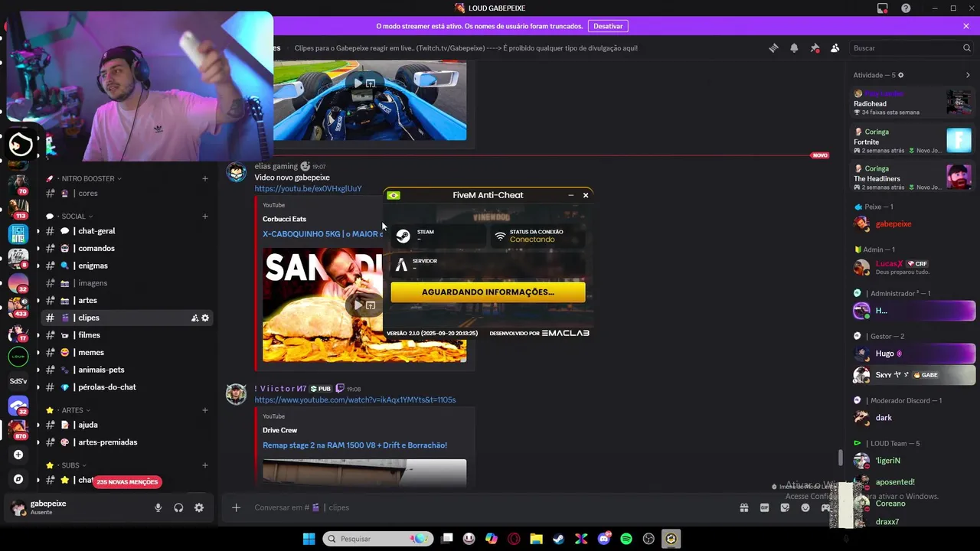Open user settings gear icon
Screen dimensions: 980x551
[x=199, y=507]
